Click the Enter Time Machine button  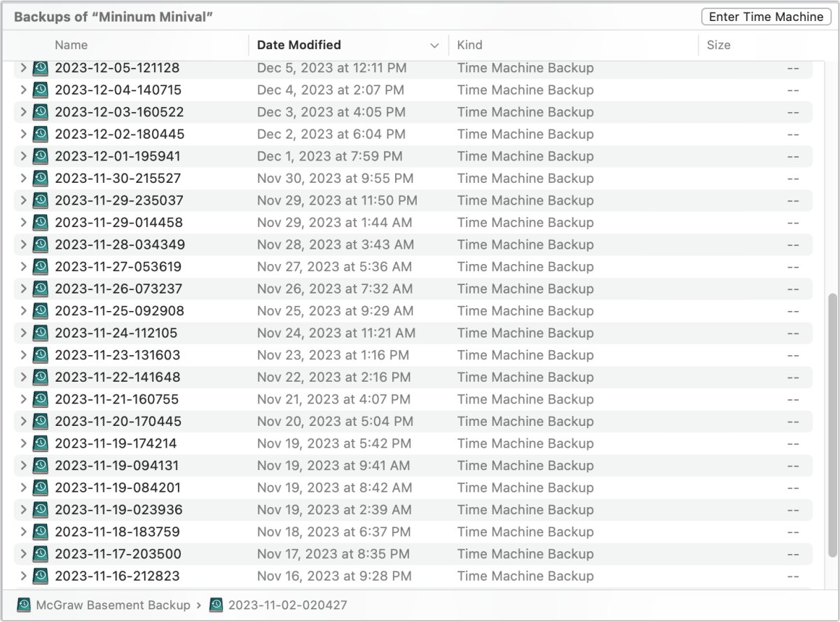click(x=766, y=17)
